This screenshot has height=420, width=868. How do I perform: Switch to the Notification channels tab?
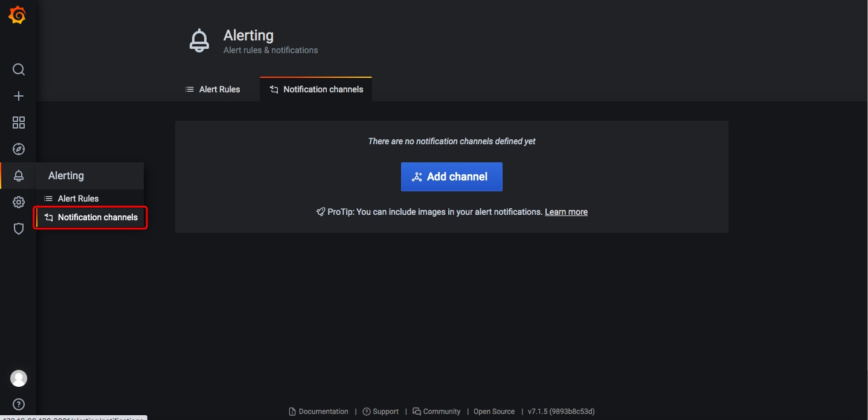tap(316, 89)
